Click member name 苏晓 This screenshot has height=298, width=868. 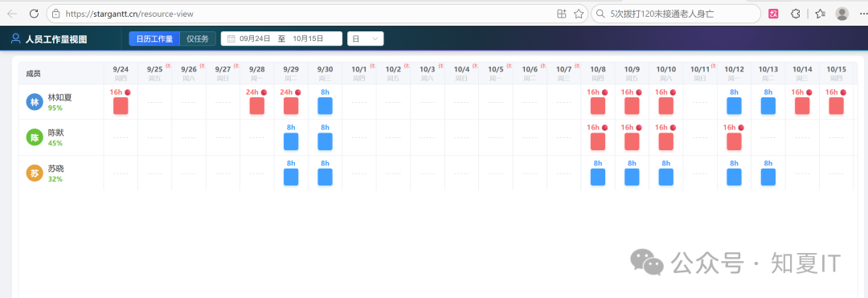click(x=56, y=169)
